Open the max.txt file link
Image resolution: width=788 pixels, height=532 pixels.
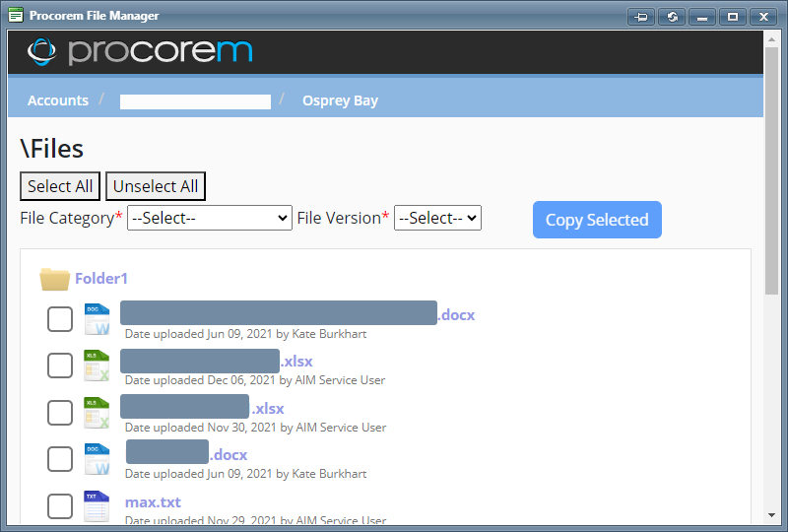point(153,501)
